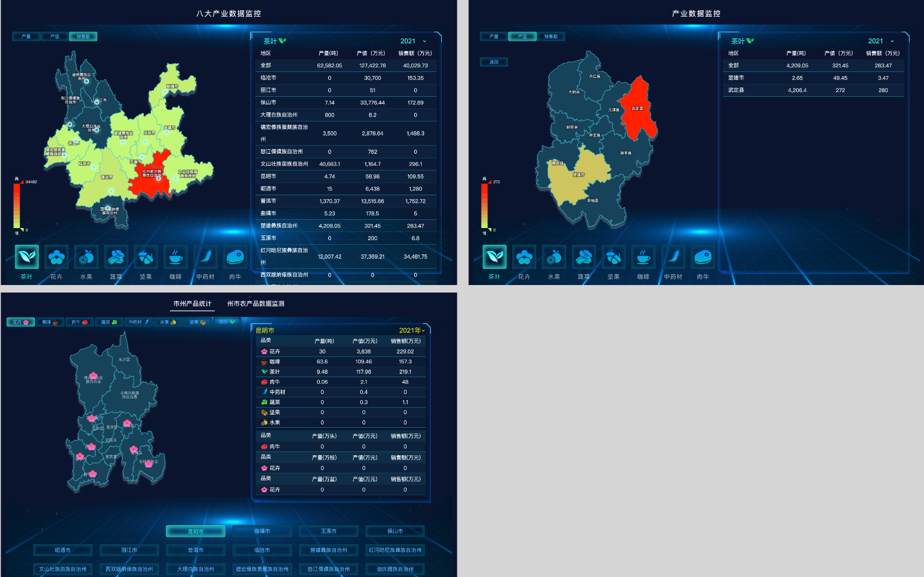Screen dimensions: 924x577
Task: Toggle 产量 metric in right dashboard
Action: (x=494, y=36)
